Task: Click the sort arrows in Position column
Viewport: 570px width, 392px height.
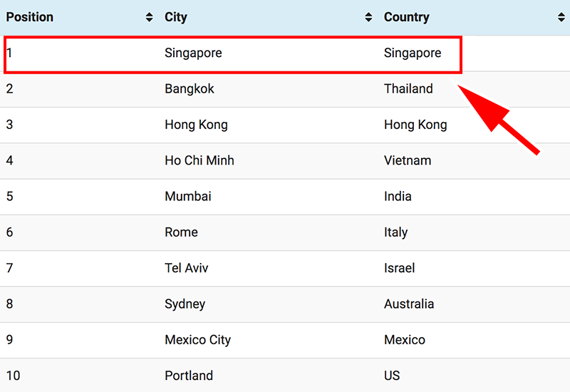Action: point(149,17)
